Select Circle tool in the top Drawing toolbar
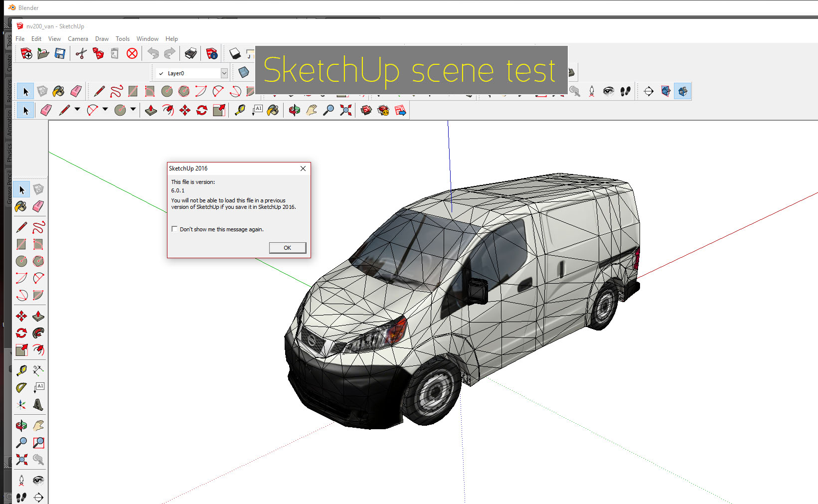The height and width of the screenshot is (504, 818). [166, 91]
